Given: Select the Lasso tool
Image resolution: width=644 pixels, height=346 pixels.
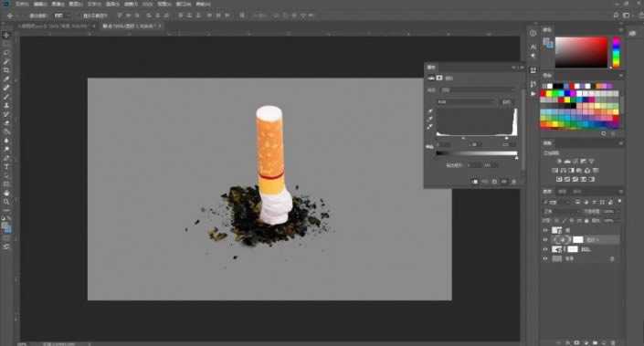Looking at the screenshot, I should (6, 53).
